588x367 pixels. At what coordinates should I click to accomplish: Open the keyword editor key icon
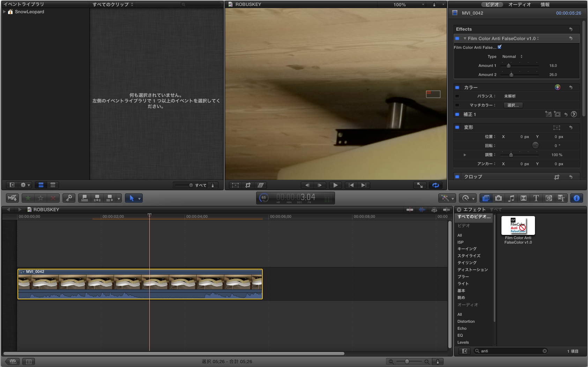tap(69, 198)
